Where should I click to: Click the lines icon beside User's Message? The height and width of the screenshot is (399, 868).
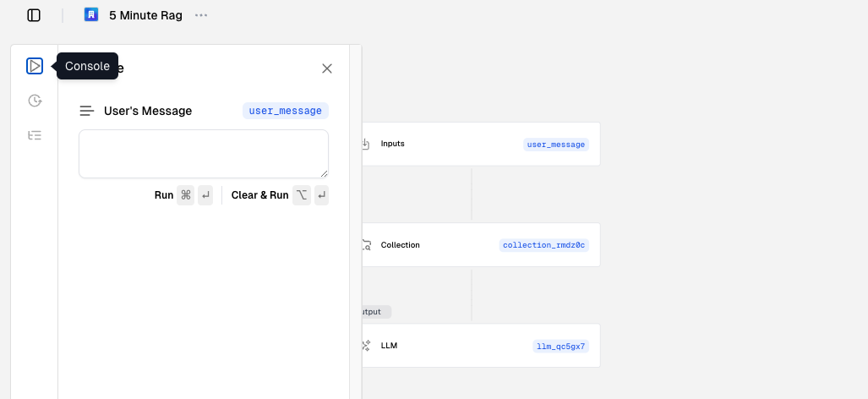(x=86, y=111)
